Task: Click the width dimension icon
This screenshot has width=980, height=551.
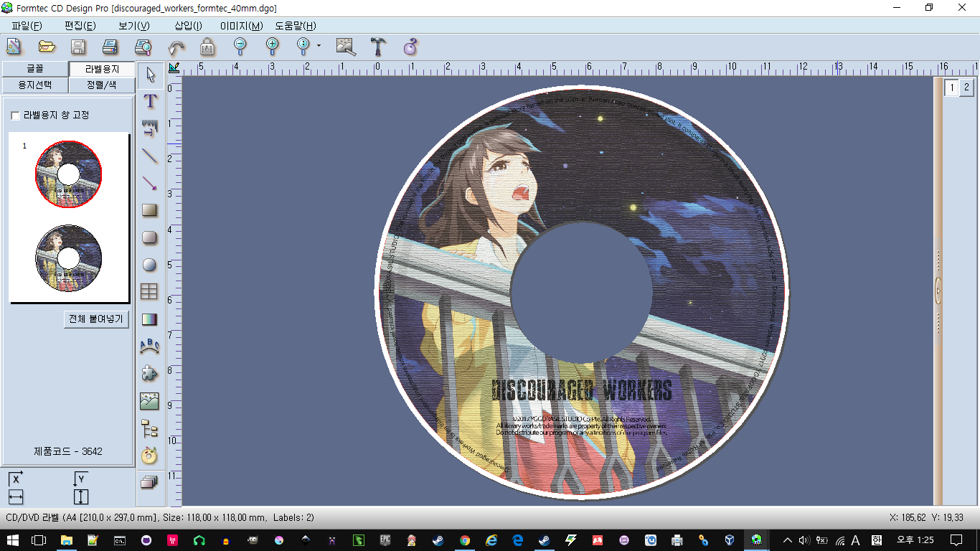Action: [16, 496]
